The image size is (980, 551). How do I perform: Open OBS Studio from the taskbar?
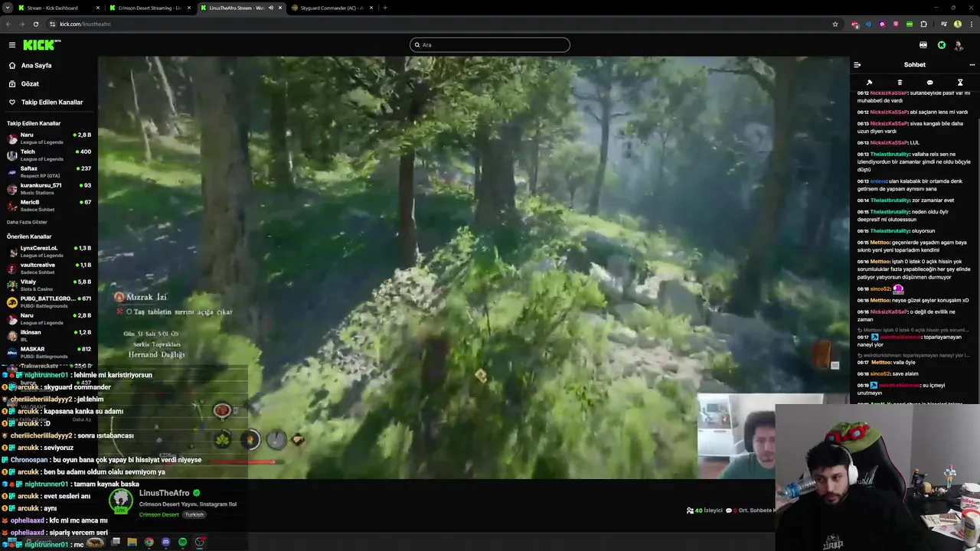(199, 542)
